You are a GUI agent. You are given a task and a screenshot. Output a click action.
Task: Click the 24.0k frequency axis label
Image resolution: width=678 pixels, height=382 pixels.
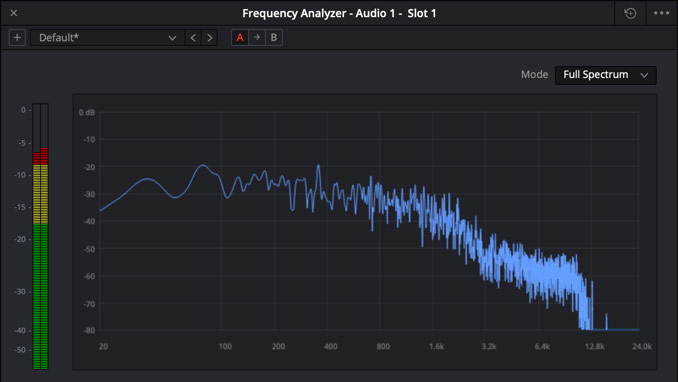coord(642,346)
